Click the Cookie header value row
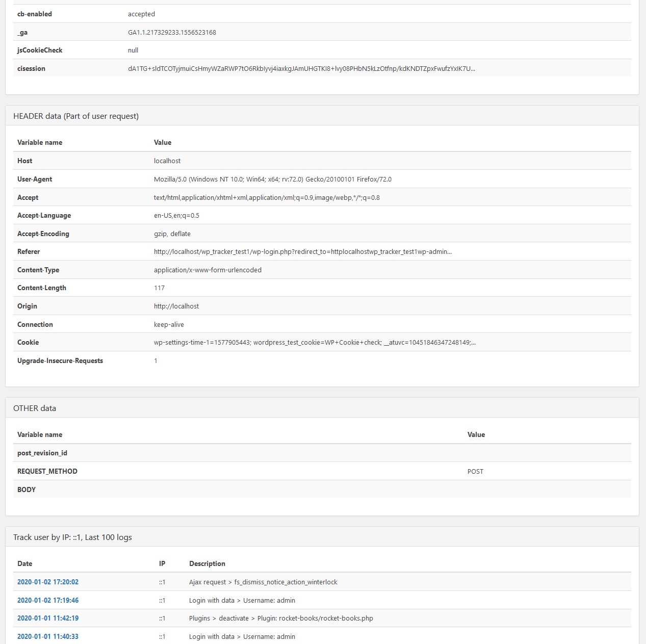 point(322,342)
